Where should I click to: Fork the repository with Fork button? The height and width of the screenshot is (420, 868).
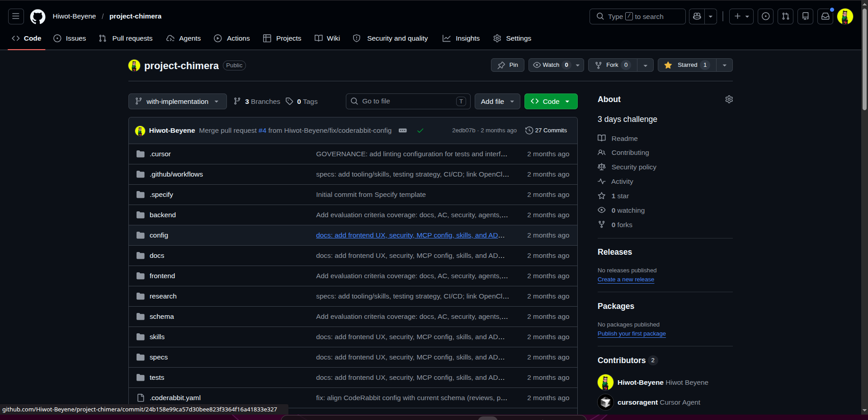[x=613, y=65]
